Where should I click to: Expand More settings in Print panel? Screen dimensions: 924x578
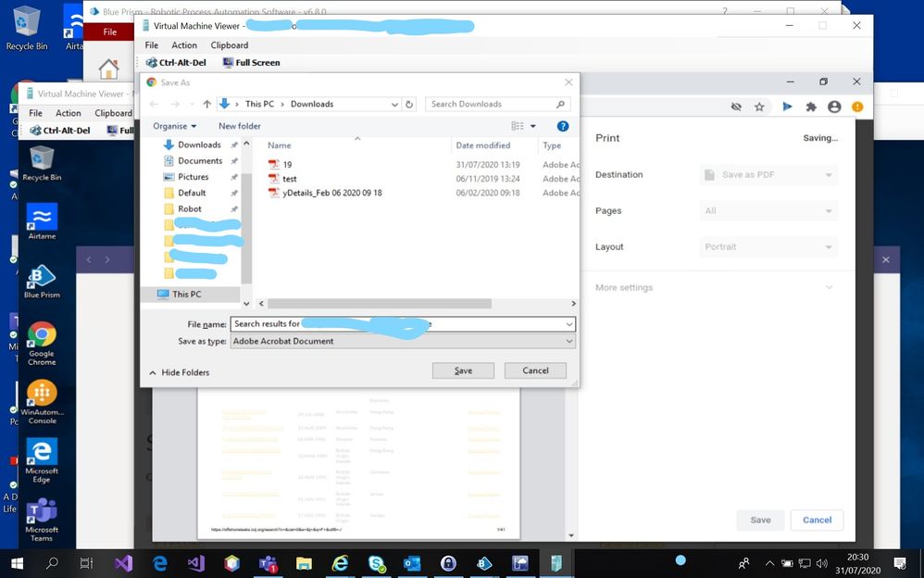[714, 287]
